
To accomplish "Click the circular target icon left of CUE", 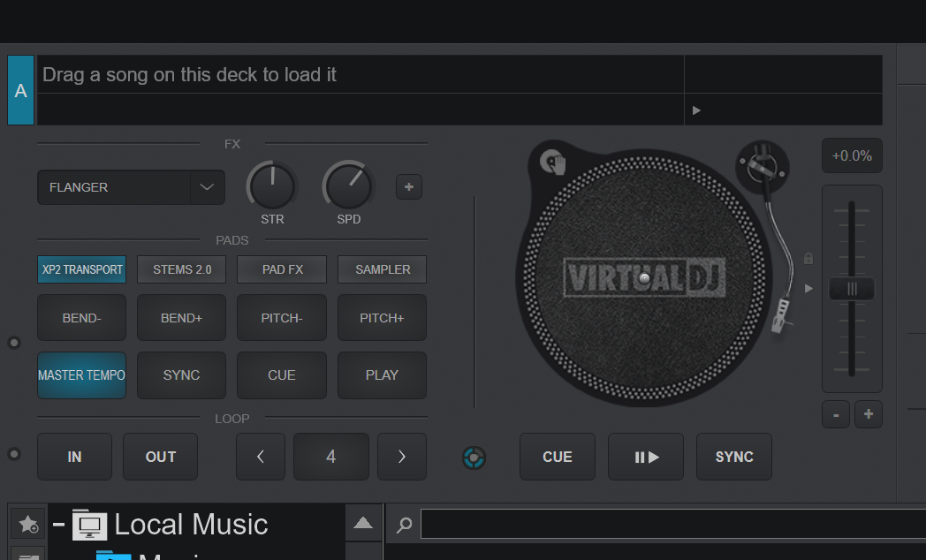I will pyautogui.click(x=474, y=458).
